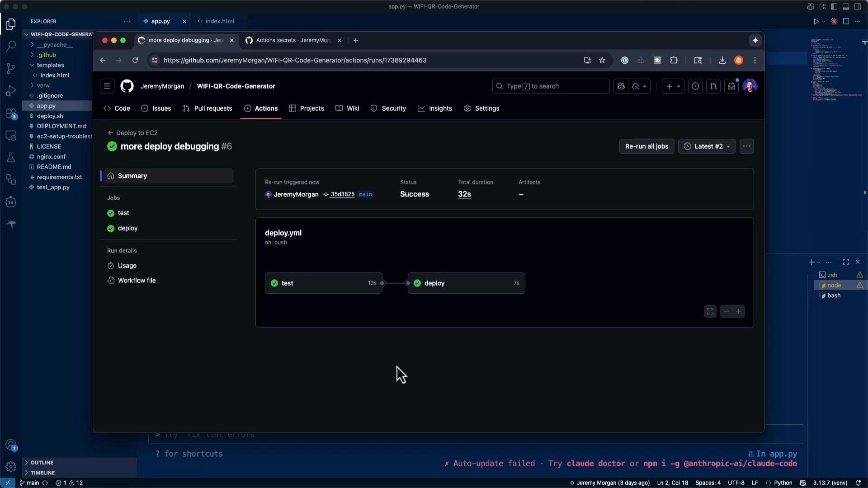
Task: Reload the GitHub page
Action: pos(135,60)
